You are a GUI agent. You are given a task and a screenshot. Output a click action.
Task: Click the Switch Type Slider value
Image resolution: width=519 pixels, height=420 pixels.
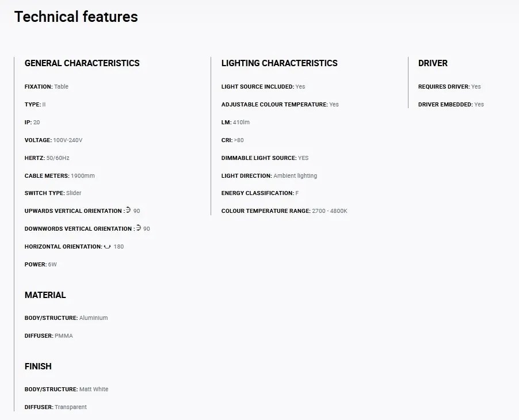74,193
